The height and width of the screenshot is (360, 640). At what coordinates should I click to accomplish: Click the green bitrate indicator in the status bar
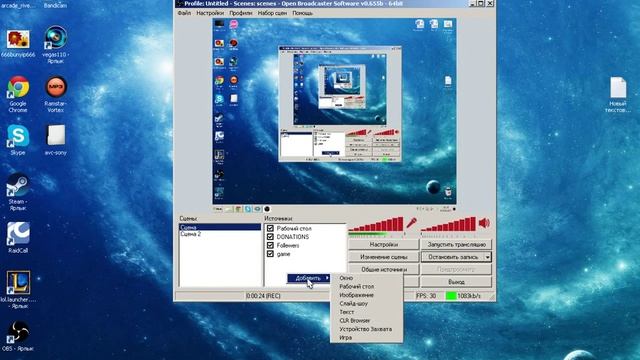coord(451,296)
